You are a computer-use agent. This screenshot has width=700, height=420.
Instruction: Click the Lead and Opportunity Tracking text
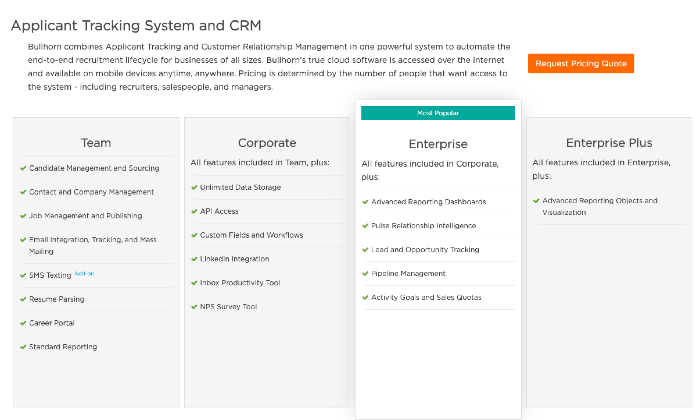(425, 250)
